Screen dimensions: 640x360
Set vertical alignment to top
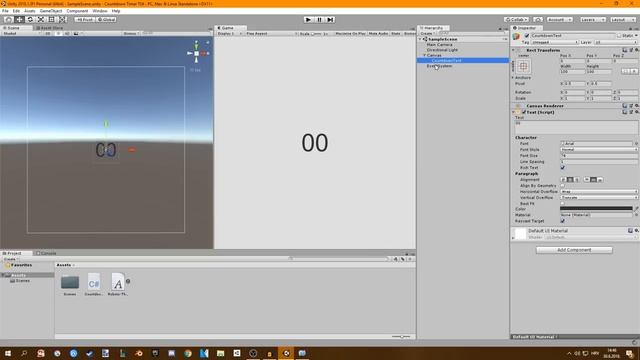tap(587, 180)
